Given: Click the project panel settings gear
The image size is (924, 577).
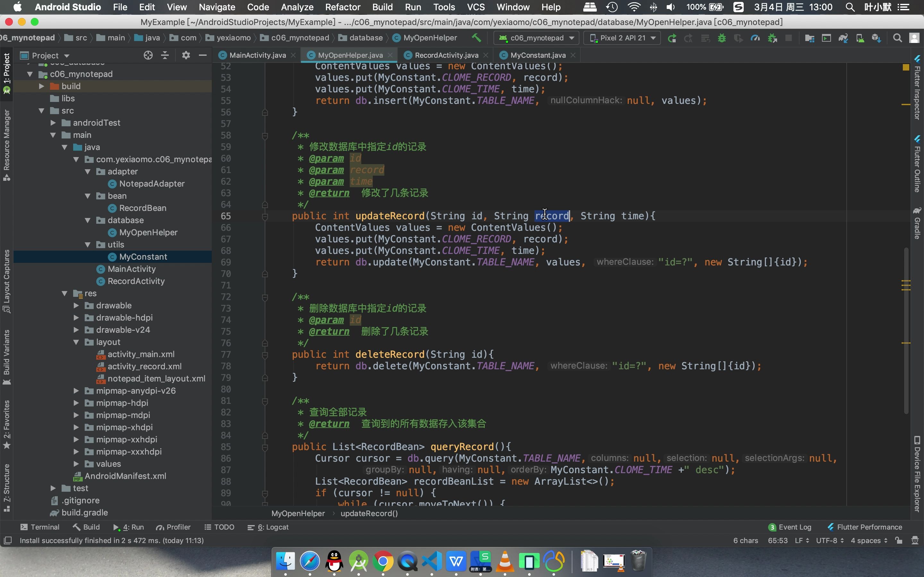Looking at the screenshot, I should click(186, 55).
